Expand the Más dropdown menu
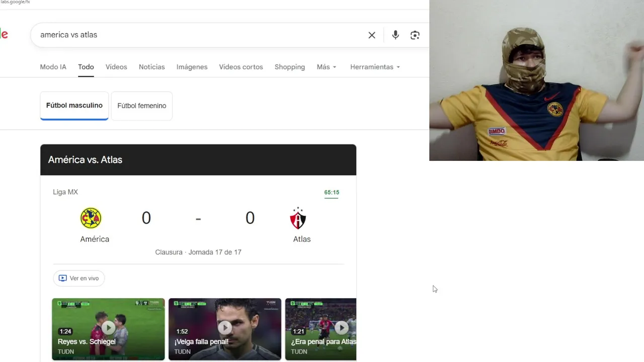Image resolution: width=644 pixels, height=362 pixels. (x=327, y=67)
